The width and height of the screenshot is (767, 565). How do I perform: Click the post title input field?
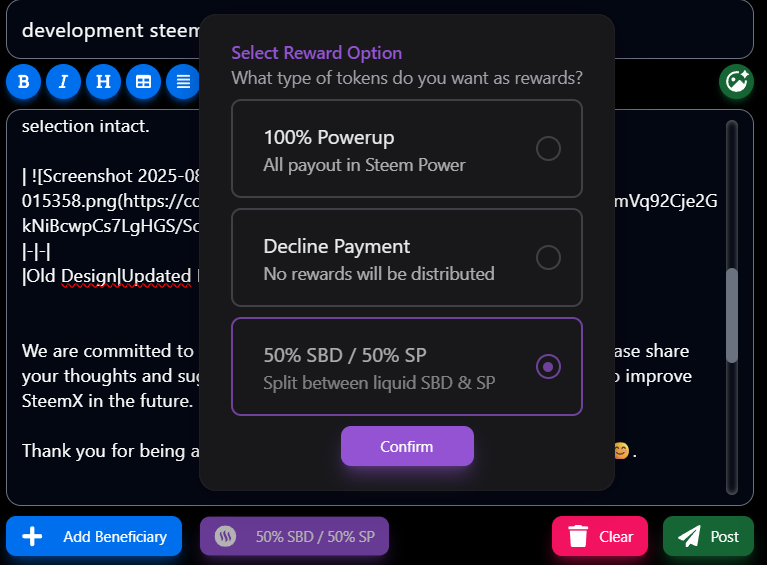click(x=380, y=30)
